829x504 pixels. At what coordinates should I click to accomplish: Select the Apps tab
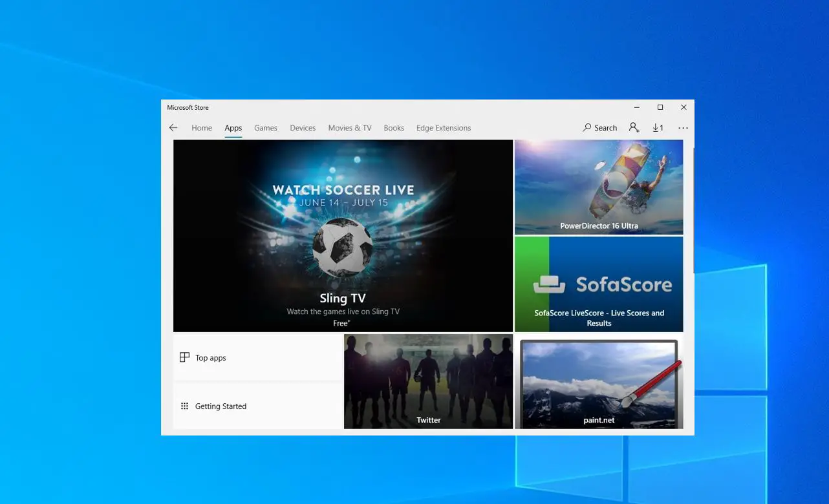pos(233,128)
